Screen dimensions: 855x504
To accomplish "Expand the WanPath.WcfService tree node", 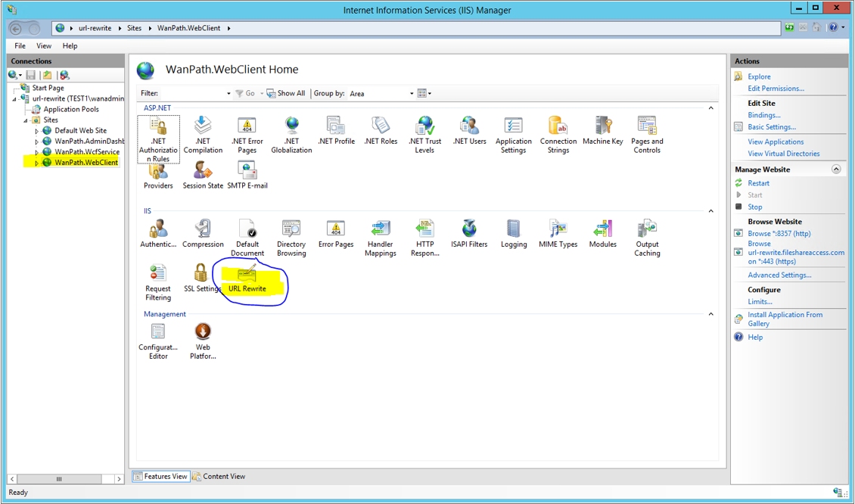I will 37,152.
